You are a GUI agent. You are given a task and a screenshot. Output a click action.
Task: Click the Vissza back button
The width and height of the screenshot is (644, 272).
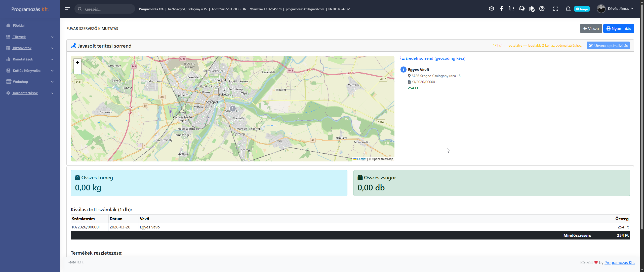click(x=591, y=28)
